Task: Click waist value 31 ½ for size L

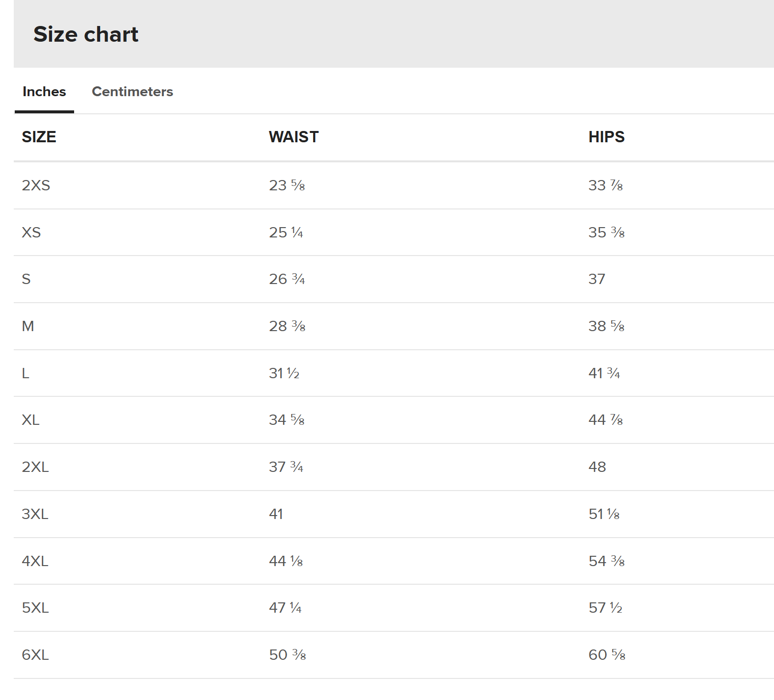Action: click(284, 373)
